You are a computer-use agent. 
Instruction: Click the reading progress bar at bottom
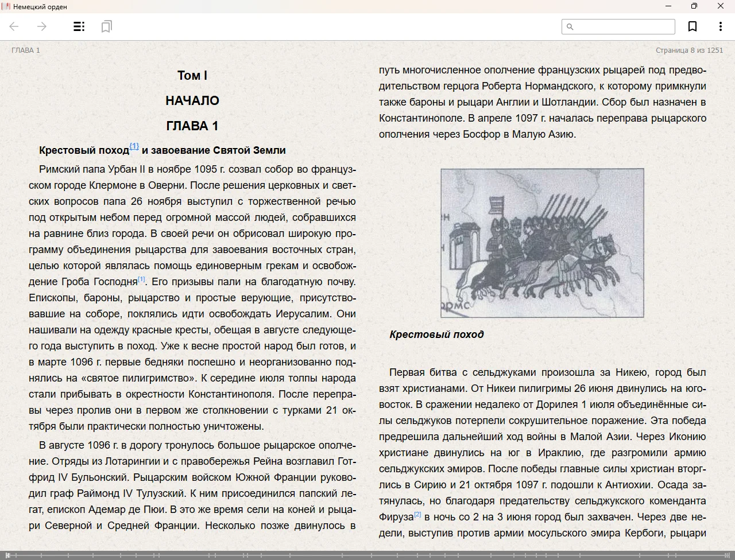(367, 555)
